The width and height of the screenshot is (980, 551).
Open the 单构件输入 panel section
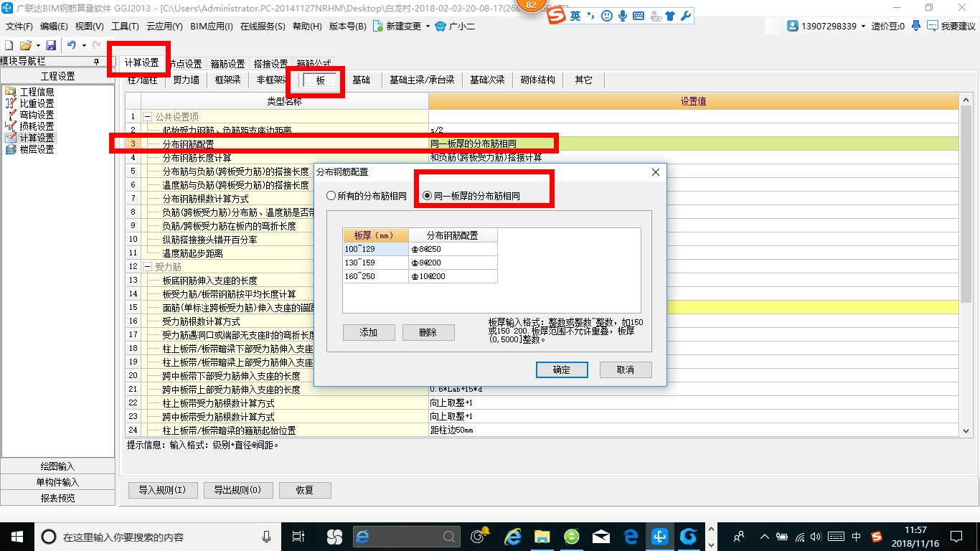pos(57,482)
